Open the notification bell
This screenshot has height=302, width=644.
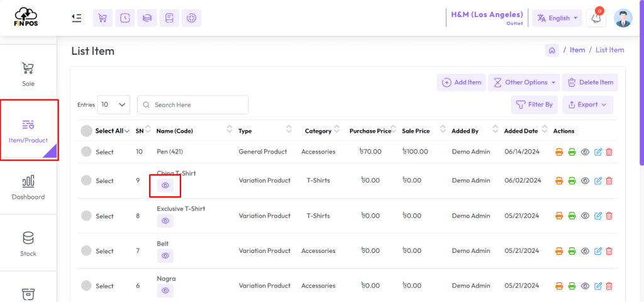pyautogui.click(x=596, y=18)
